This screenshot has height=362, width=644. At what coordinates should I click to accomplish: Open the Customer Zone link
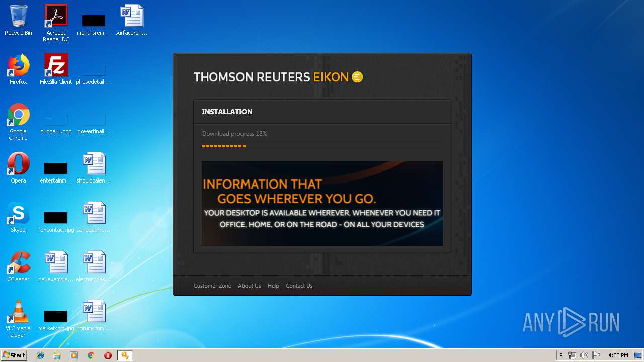coord(212,286)
